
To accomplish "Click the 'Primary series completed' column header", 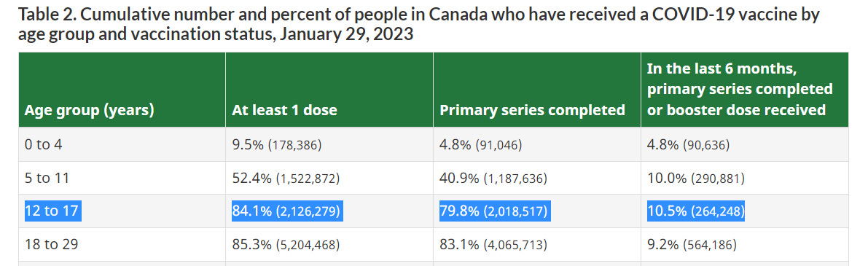I will click(537, 90).
